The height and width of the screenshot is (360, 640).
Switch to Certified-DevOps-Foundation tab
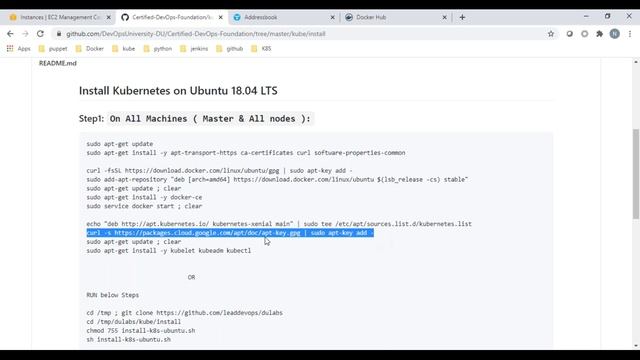click(x=171, y=17)
